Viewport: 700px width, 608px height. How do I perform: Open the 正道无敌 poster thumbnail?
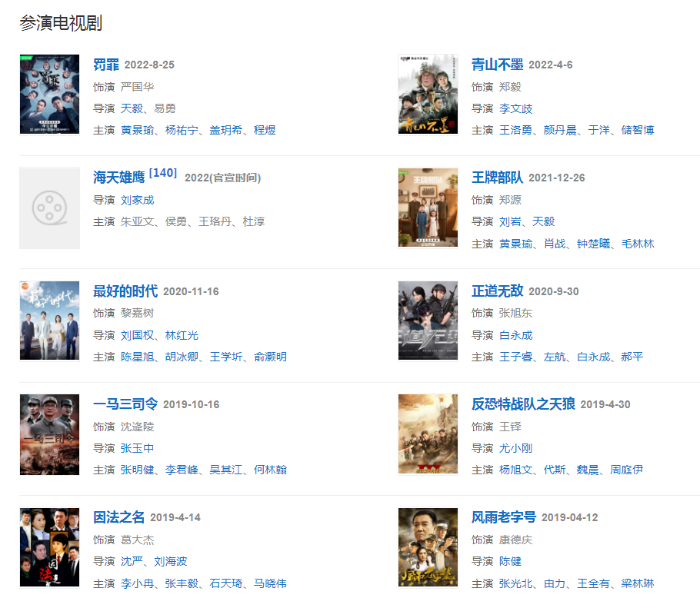coord(428,321)
